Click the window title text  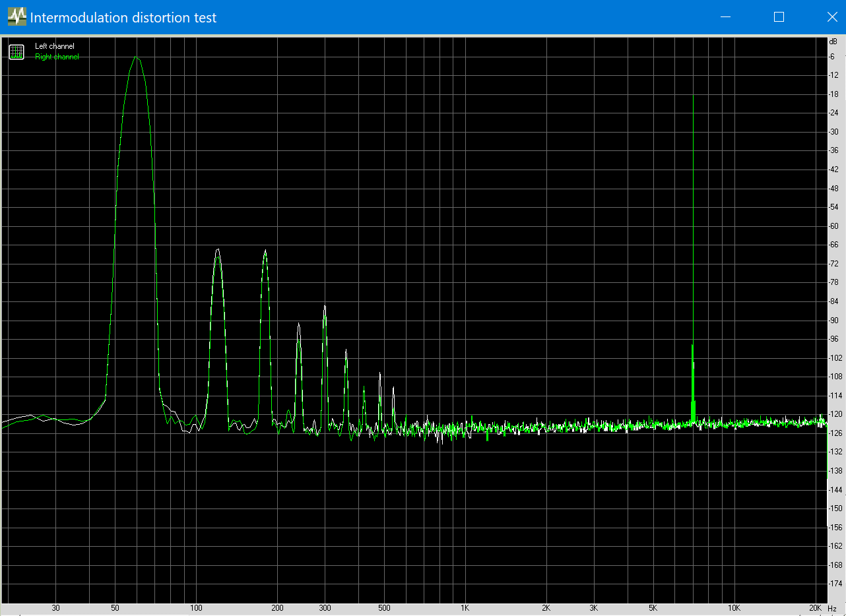tap(123, 18)
